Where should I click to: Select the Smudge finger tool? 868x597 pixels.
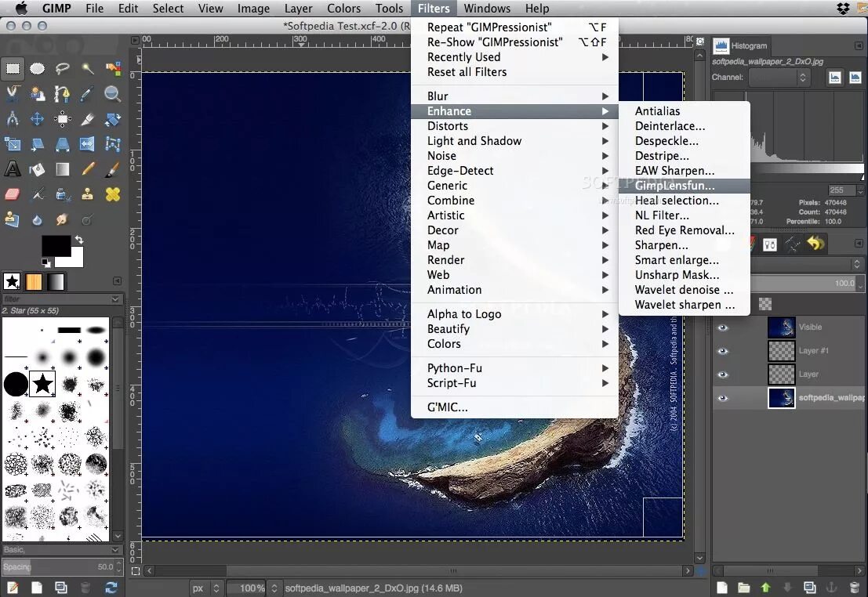click(x=62, y=219)
